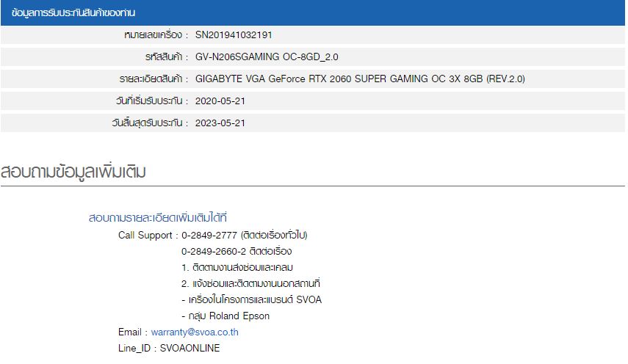Open the warranty@svoa.co.th email link
This screenshot has height=364, width=628.
tap(195, 332)
